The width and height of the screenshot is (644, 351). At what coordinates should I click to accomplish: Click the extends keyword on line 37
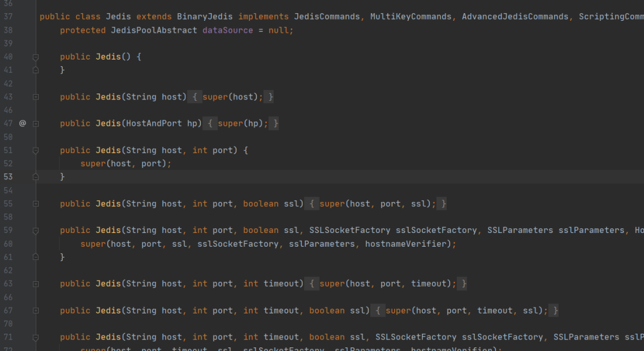[x=154, y=17]
